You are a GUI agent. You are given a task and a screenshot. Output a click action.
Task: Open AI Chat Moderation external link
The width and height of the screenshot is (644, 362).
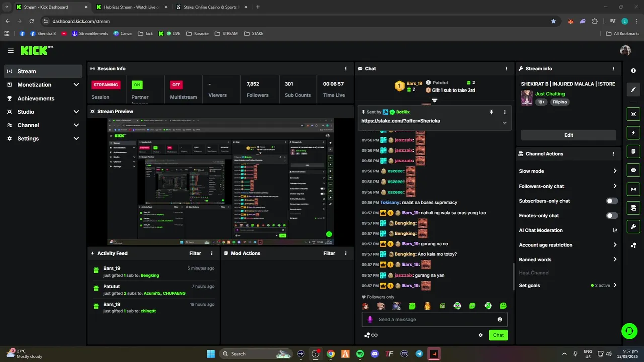coord(615,230)
